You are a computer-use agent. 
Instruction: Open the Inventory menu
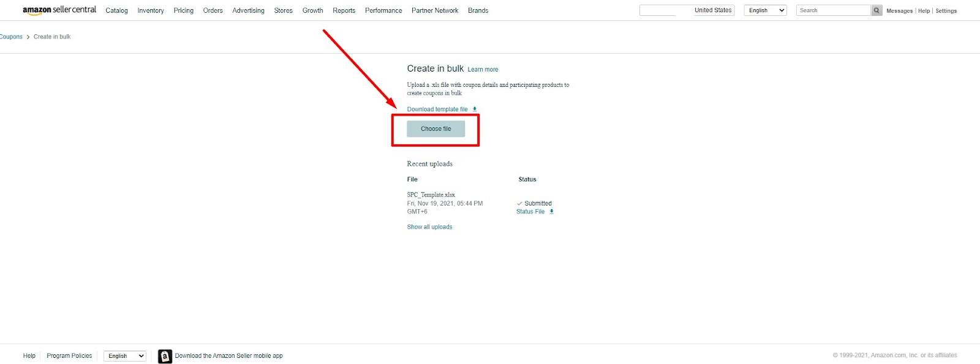(x=151, y=10)
